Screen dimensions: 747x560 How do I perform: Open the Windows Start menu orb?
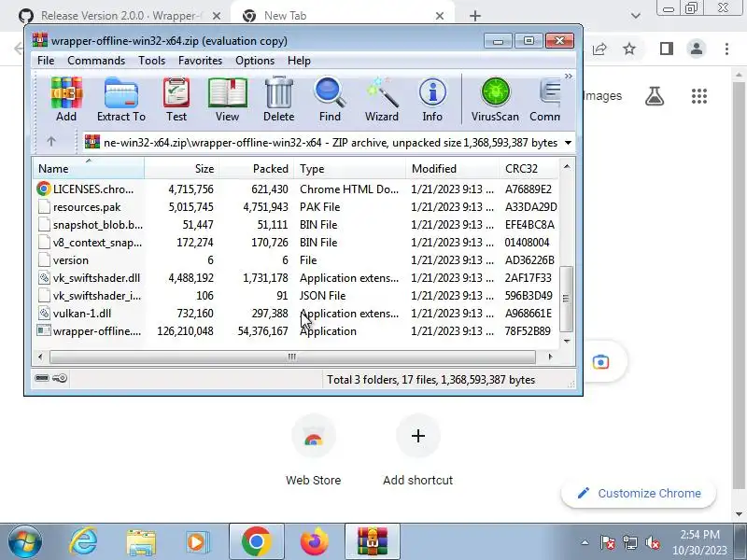[25, 542]
